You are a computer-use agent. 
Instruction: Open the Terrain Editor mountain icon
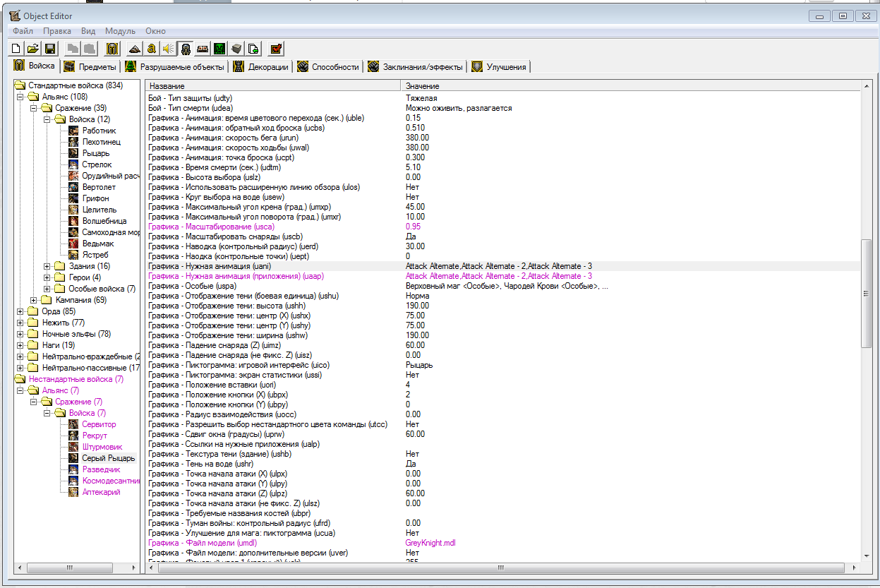tap(135, 49)
